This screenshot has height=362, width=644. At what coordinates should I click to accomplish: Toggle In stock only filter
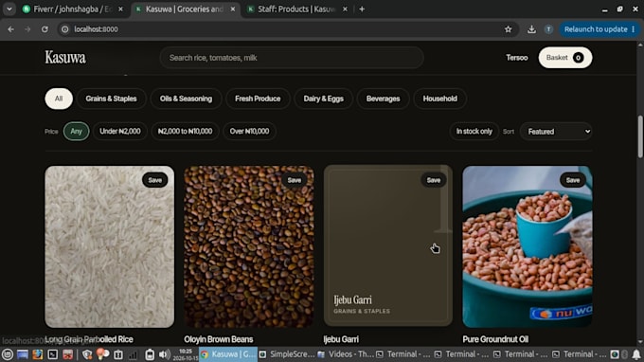pos(474,132)
